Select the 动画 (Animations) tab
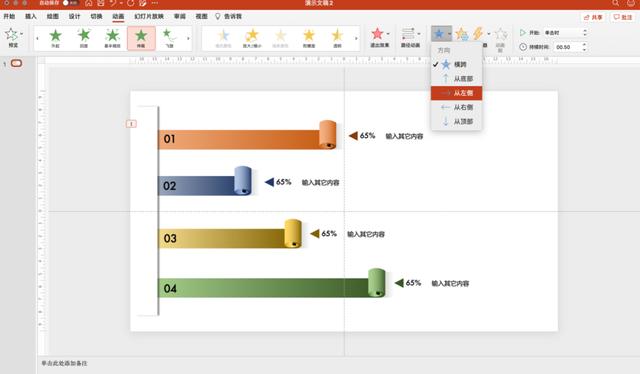 click(x=118, y=16)
